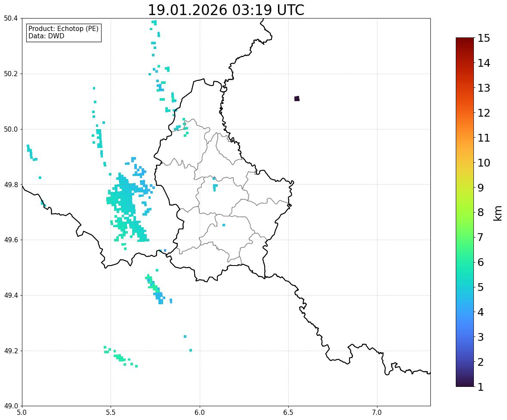Click the y-axis tick label '49.6'

point(11,240)
